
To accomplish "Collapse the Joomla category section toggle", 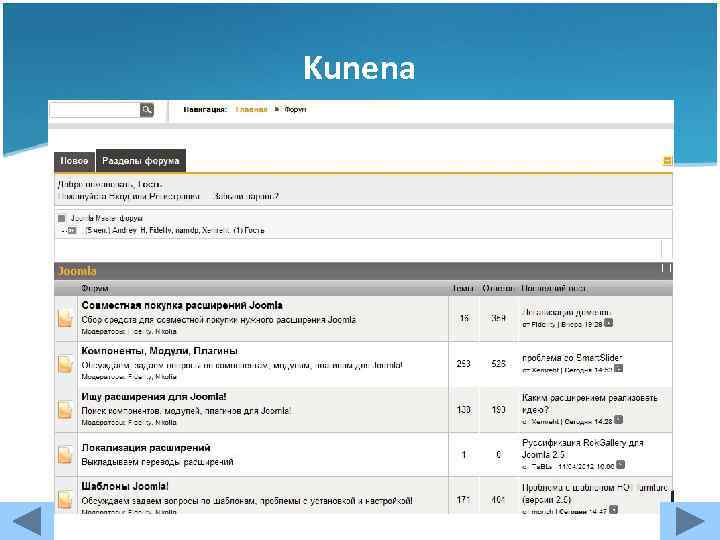I will click(666, 268).
